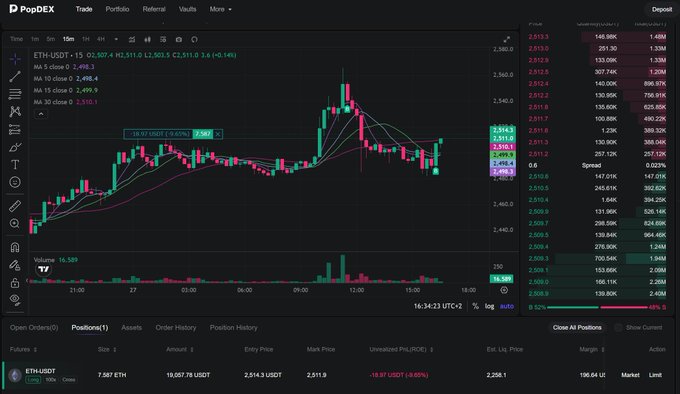Toggle percent scale on price axis
The width and height of the screenshot is (680, 394).
475,306
